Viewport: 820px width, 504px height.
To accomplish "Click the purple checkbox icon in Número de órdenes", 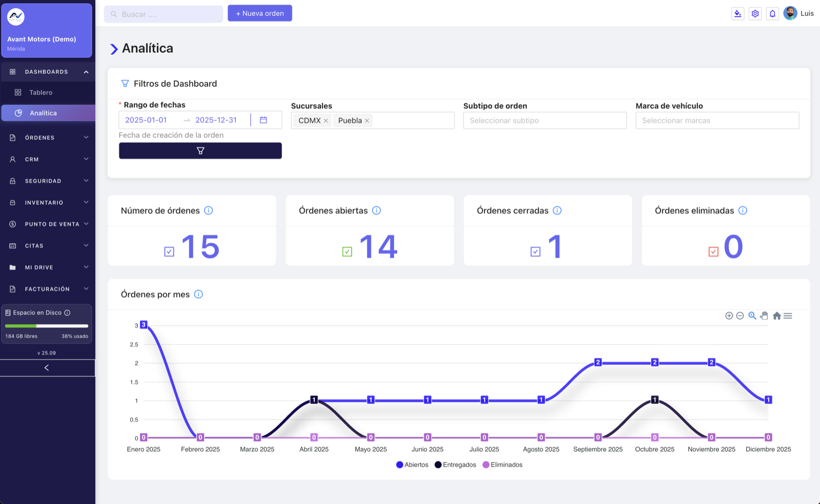I will [x=169, y=251].
